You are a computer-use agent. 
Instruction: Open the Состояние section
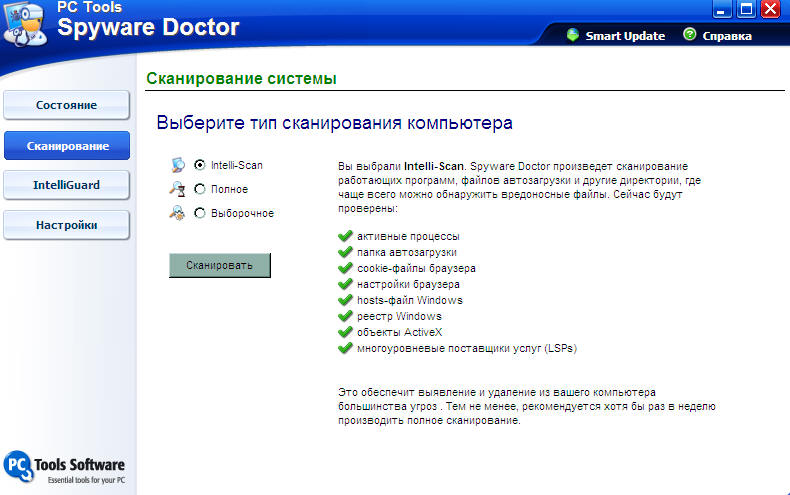67,105
